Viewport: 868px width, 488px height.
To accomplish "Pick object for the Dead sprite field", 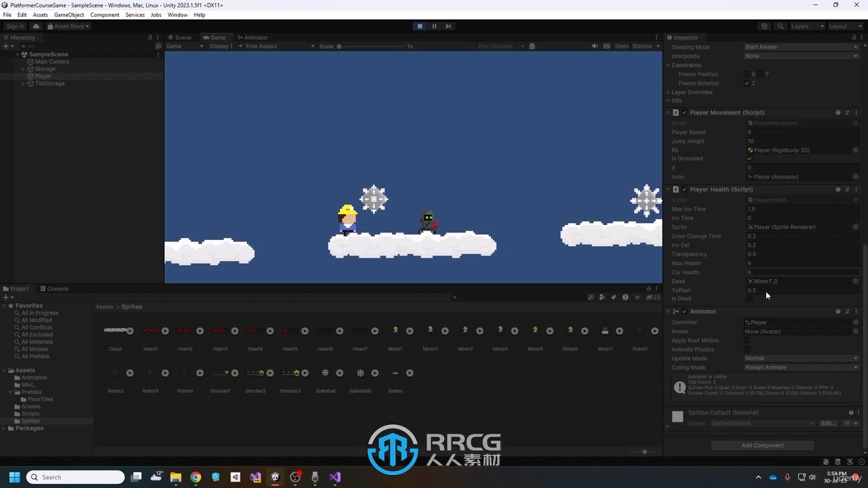I will coord(856,281).
